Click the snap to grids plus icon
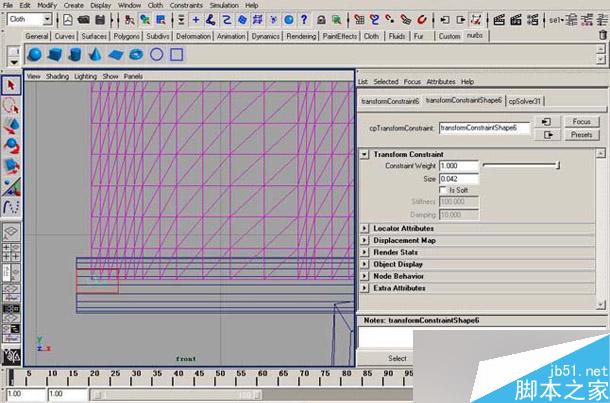Image resolution: width=610 pixels, height=403 pixels. (196, 19)
